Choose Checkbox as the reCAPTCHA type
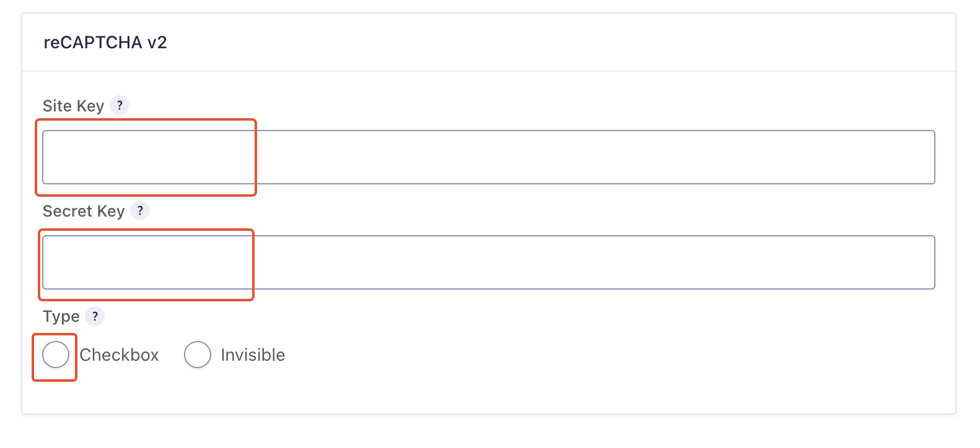 (56, 355)
